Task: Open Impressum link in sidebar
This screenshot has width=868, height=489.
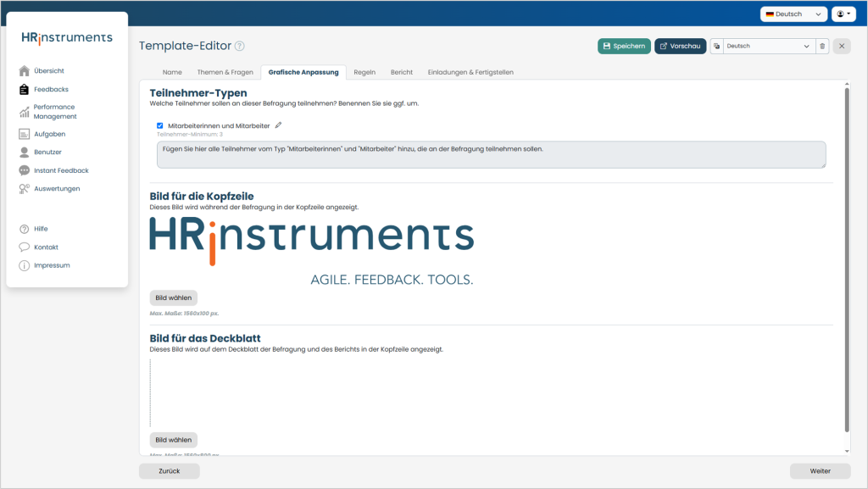Action: pyautogui.click(x=52, y=265)
